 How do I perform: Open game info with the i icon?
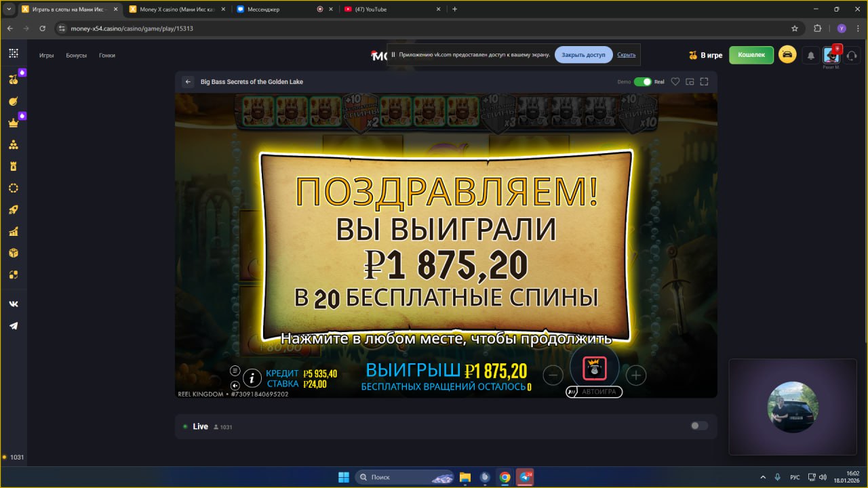tap(252, 378)
